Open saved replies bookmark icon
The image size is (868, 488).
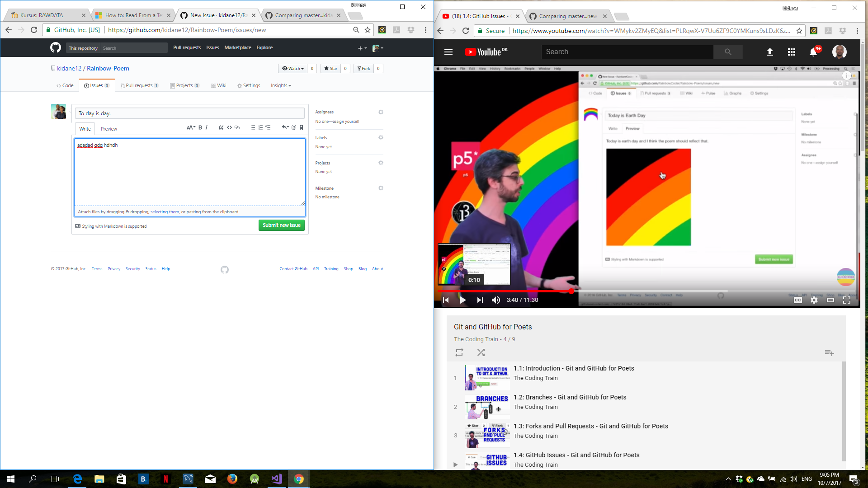coord(302,128)
